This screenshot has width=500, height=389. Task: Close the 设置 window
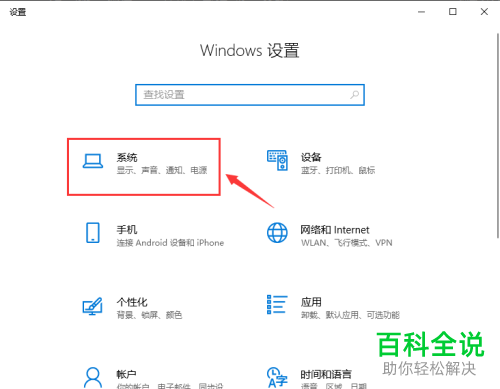tap(484, 12)
